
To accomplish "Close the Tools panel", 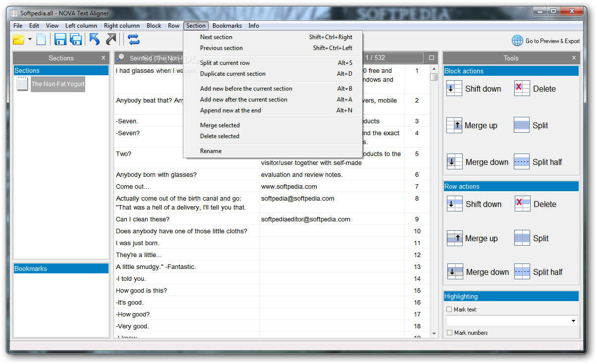I will coord(574,57).
